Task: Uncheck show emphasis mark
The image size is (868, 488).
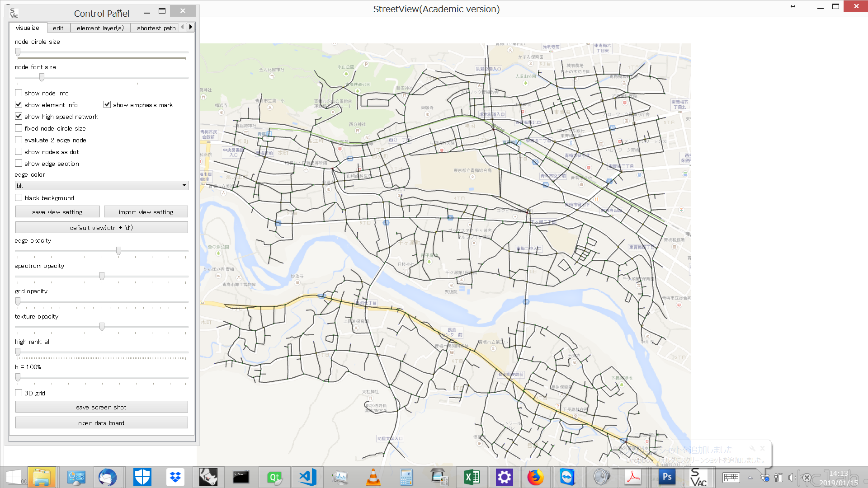Action: coord(107,105)
